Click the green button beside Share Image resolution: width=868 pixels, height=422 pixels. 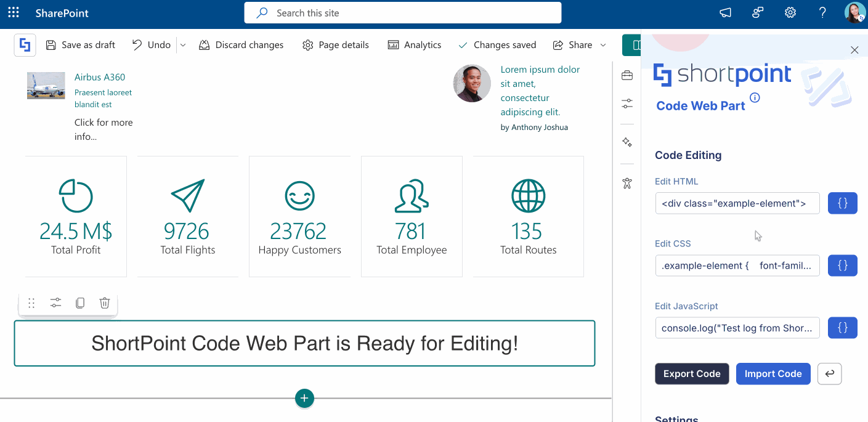631,45
